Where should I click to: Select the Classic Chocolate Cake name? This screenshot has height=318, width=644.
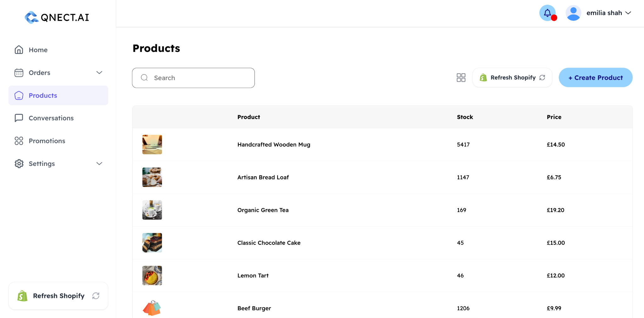(x=269, y=243)
